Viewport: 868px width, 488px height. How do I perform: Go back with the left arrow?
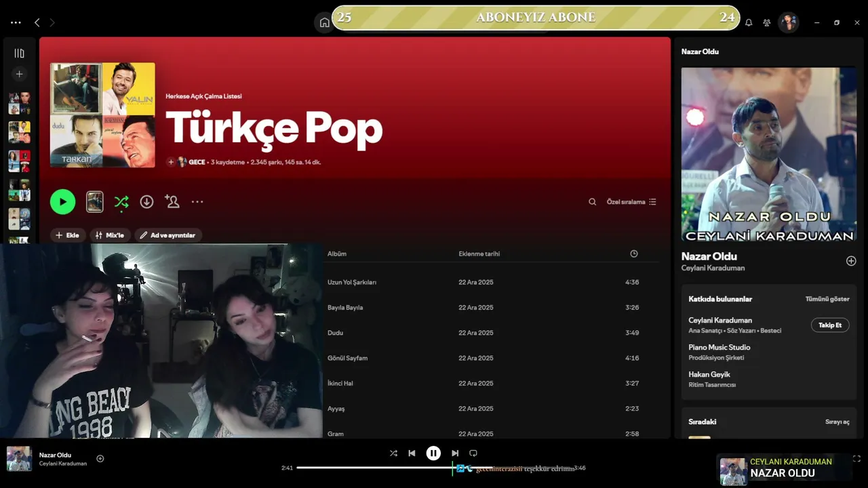coord(37,22)
